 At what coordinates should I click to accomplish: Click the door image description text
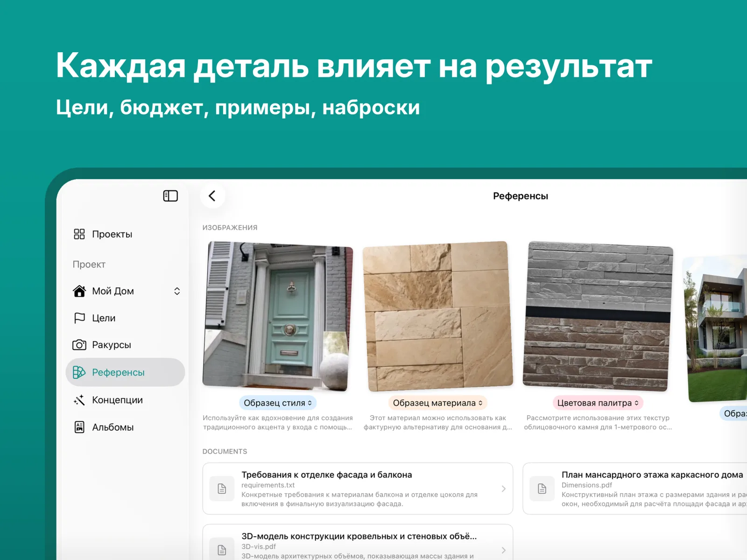(x=278, y=422)
